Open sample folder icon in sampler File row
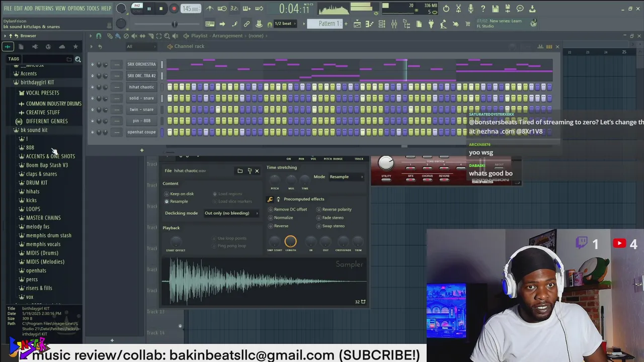 240,171
